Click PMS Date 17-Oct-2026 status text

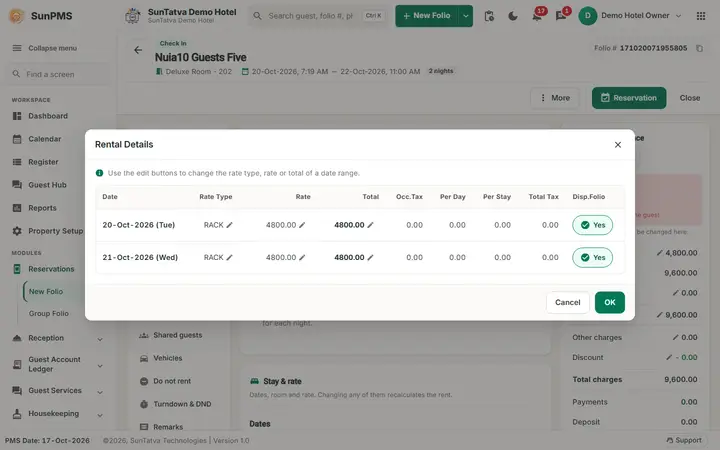tap(47, 440)
